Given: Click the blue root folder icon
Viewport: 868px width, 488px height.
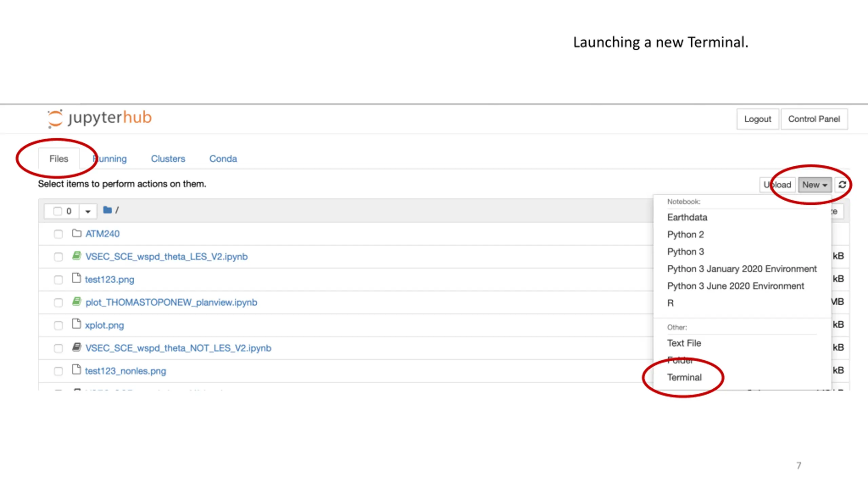Looking at the screenshot, I should point(107,210).
